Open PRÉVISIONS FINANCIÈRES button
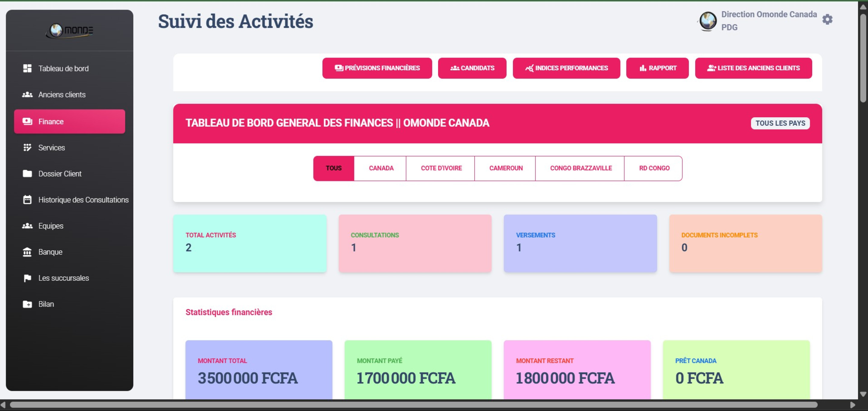Image resolution: width=868 pixels, height=411 pixels. pos(377,68)
